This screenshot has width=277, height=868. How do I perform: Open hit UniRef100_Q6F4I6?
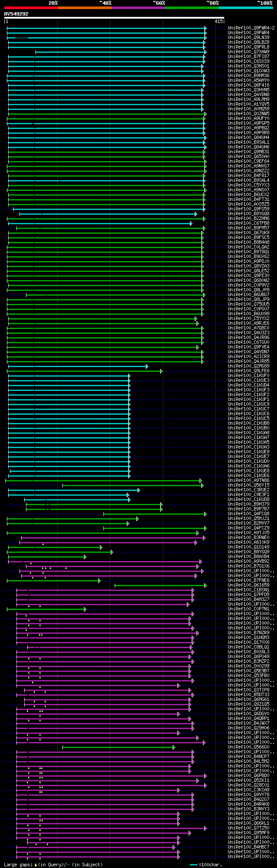coord(249,85)
